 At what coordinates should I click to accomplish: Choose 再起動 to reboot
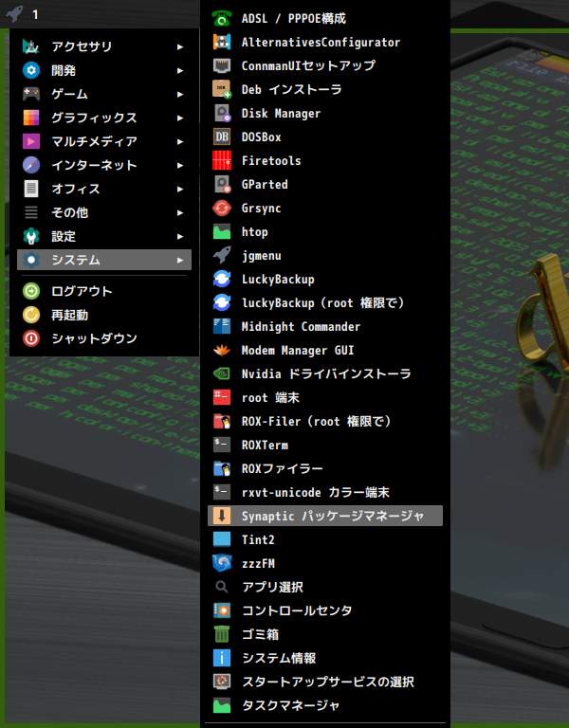coord(104,315)
